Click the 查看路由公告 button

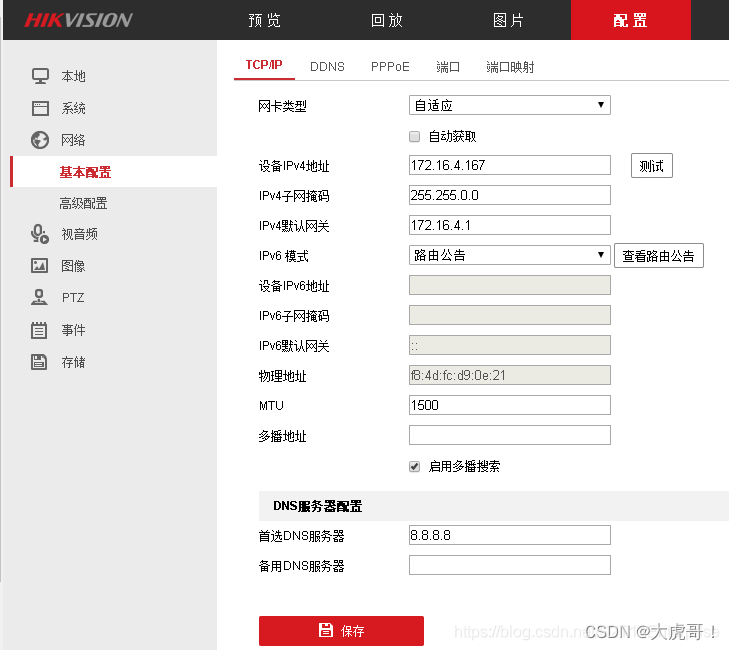click(x=659, y=256)
